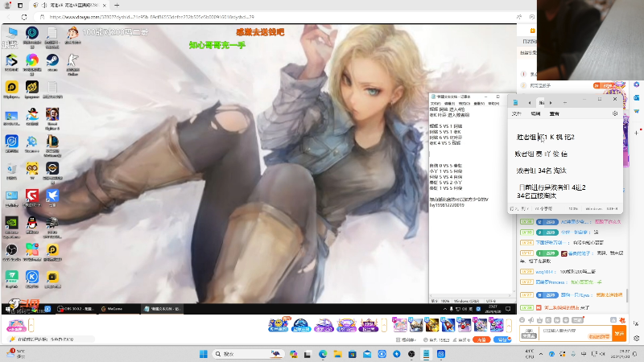Click the plus icon in the Edge sidebar

[637, 133]
